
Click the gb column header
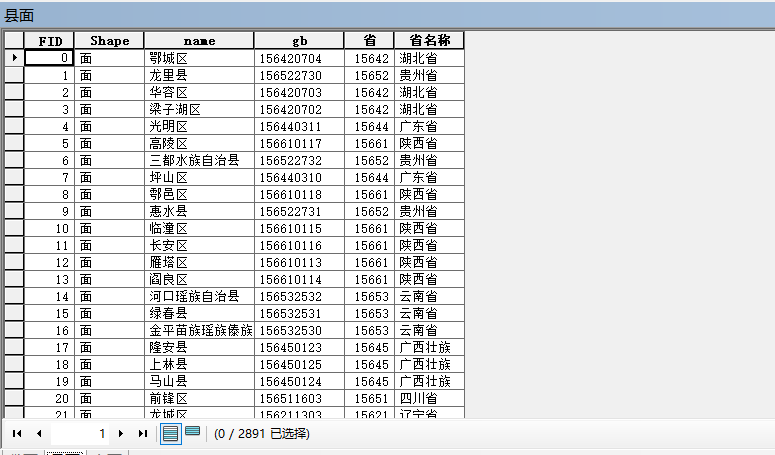299,41
